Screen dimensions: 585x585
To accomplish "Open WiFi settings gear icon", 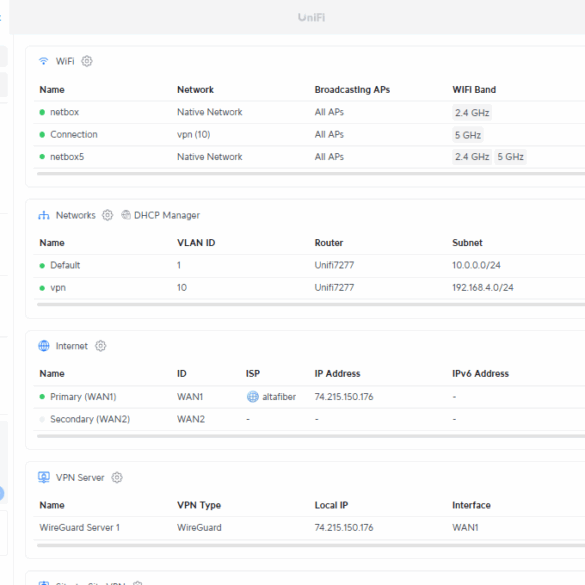I will [87, 61].
